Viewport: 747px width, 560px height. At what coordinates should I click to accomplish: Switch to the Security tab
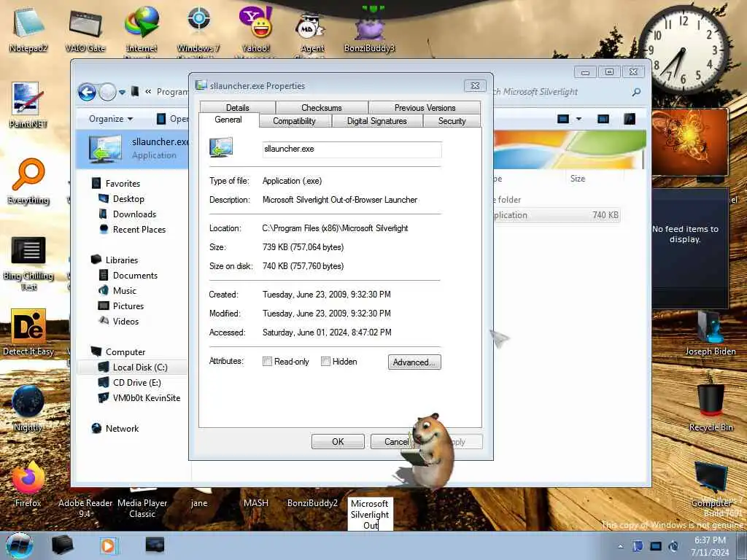(452, 121)
